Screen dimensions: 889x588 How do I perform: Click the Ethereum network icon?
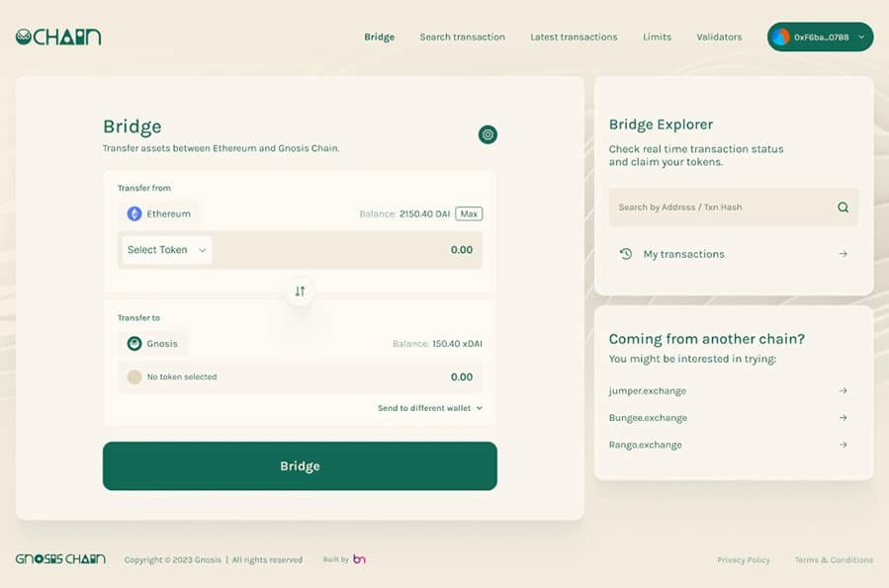(x=134, y=213)
